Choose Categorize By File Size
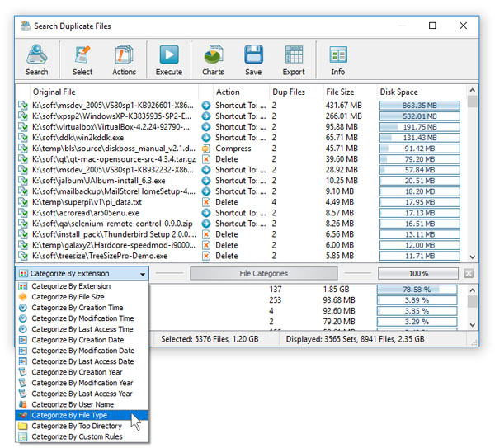495x448 pixels. pyautogui.click(x=82, y=297)
